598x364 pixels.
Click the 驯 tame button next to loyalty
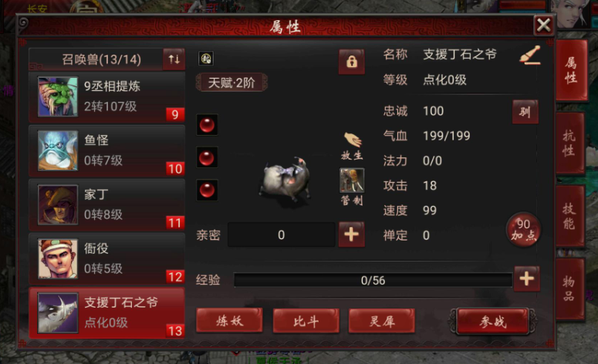click(525, 112)
